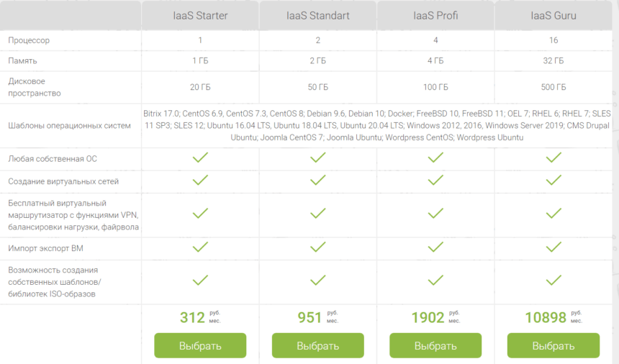Click Profi checkmark for virtual router row
Screen dimensions: 619x364
point(435,214)
